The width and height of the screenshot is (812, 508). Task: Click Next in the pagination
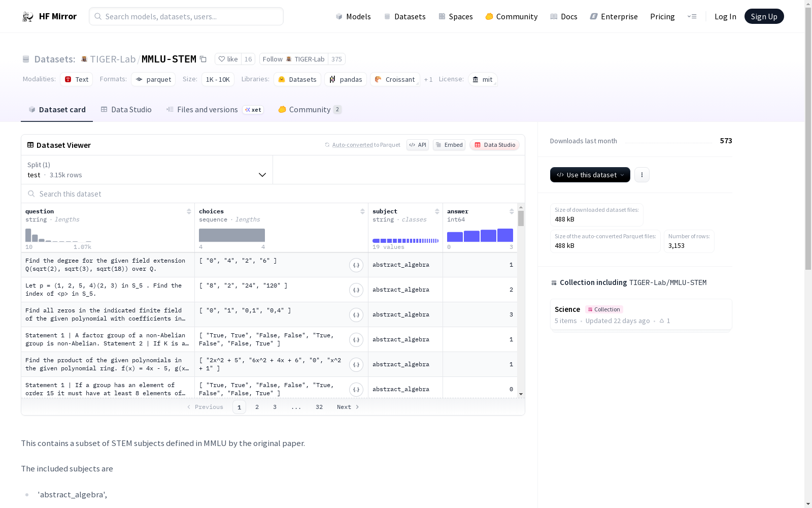pyautogui.click(x=348, y=407)
